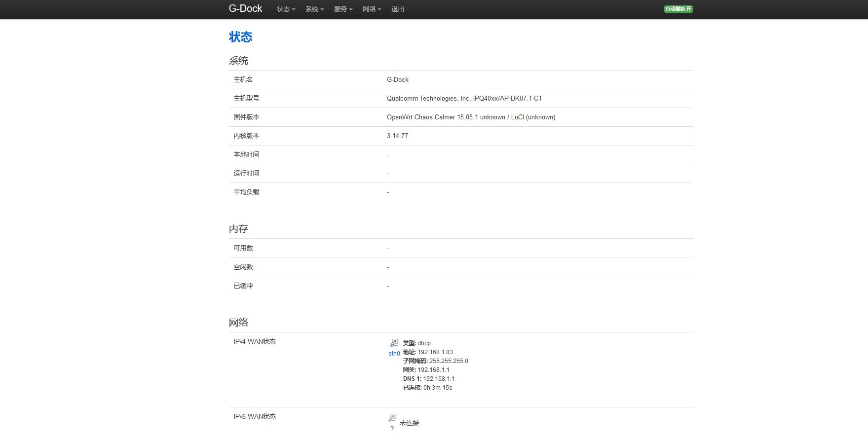Screen dimensions: 868x438
Task: Open the 系统 navbar dropdown menu
Action: pos(314,9)
